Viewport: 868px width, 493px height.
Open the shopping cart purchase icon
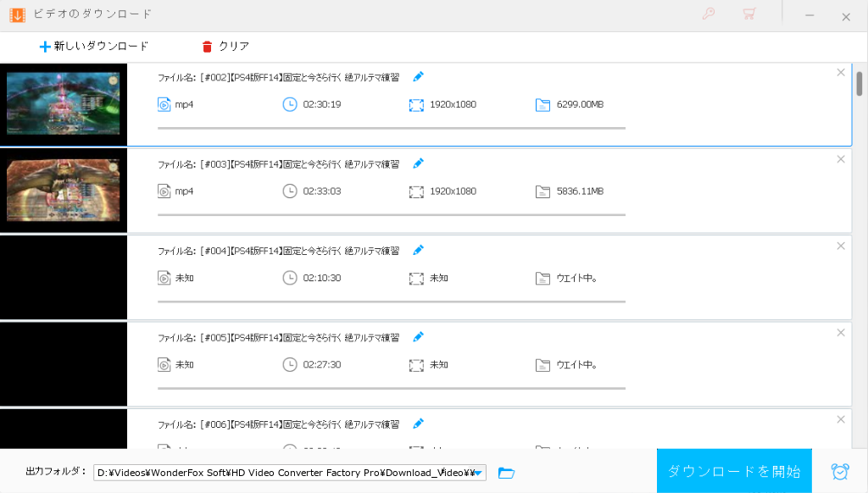coord(749,14)
